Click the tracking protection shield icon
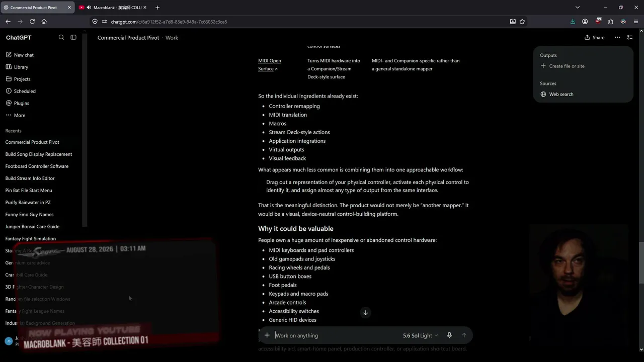 (x=95, y=22)
